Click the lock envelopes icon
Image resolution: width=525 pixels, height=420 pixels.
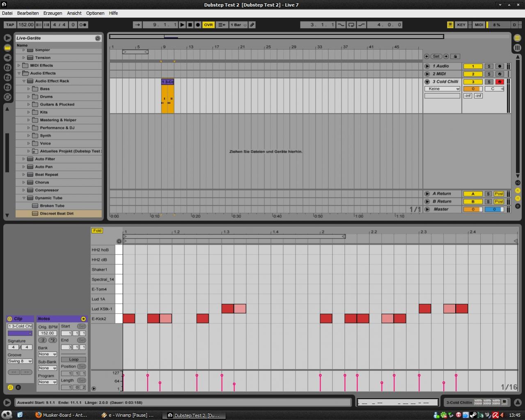coord(455,56)
